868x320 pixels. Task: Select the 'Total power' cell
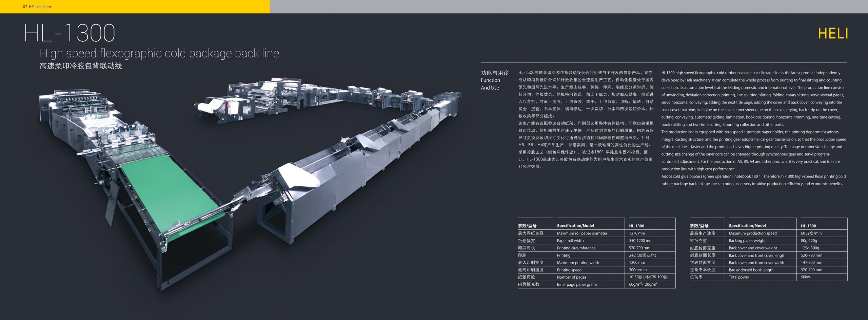click(x=739, y=277)
